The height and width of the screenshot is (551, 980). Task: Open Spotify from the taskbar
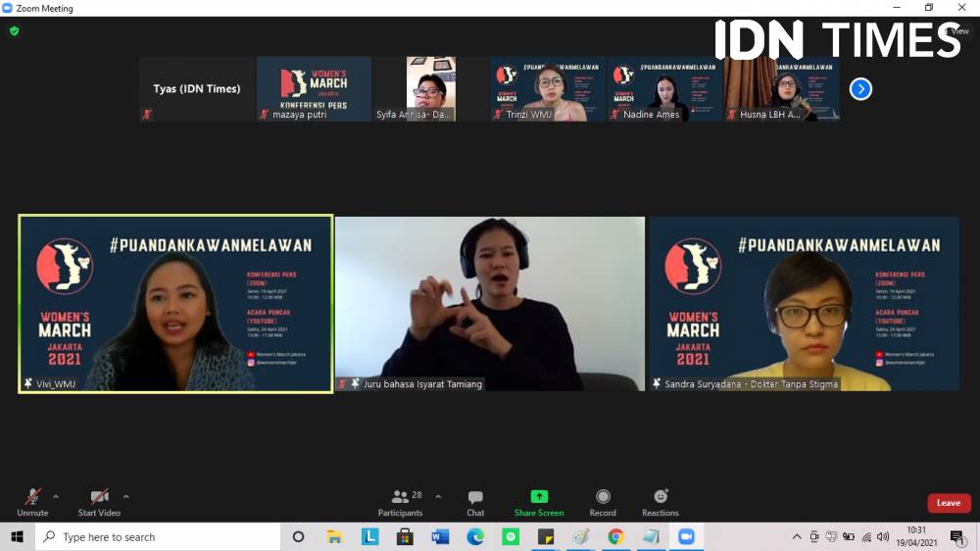tap(511, 537)
